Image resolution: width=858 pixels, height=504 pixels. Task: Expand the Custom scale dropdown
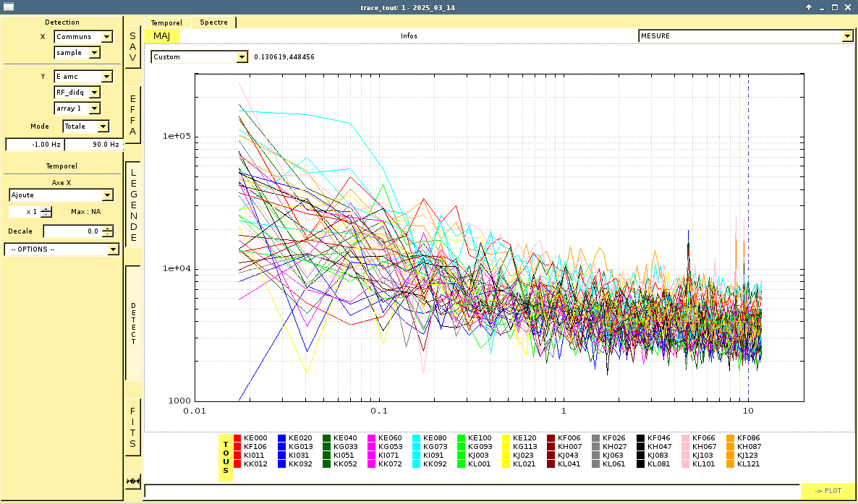pyautogui.click(x=199, y=57)
